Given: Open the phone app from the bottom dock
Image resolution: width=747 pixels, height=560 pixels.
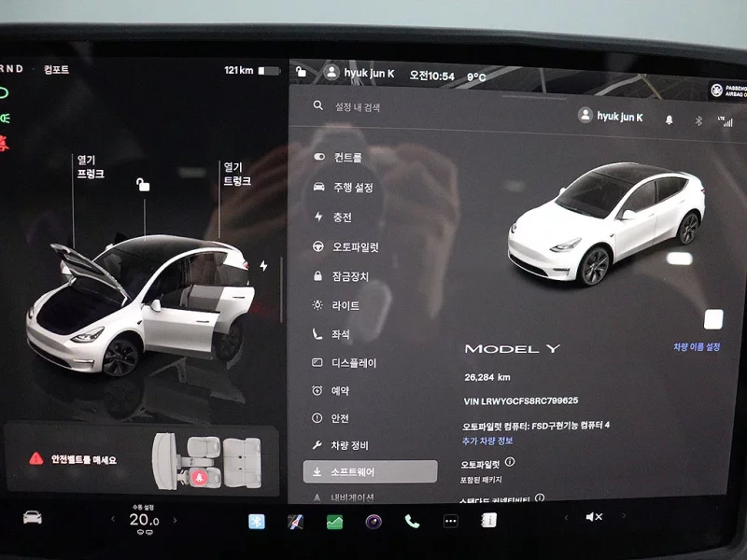Looking at the screenshot, I should tap(411, 521).
